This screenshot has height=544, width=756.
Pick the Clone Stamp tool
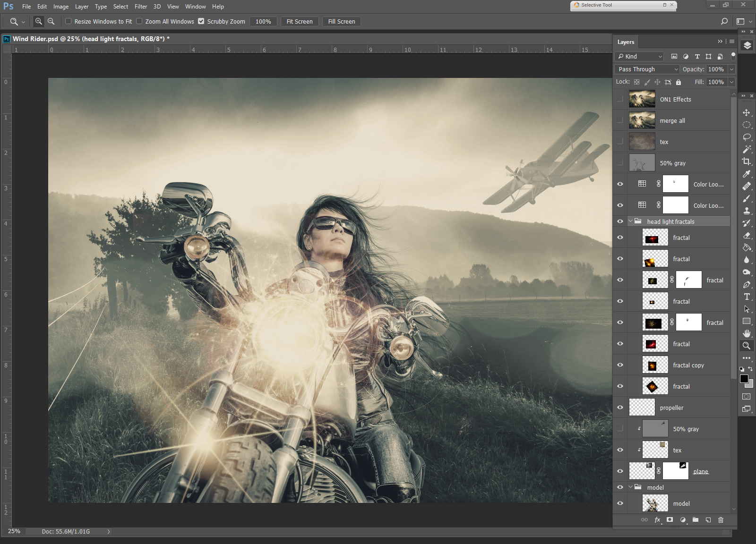(x=747, y=211)
